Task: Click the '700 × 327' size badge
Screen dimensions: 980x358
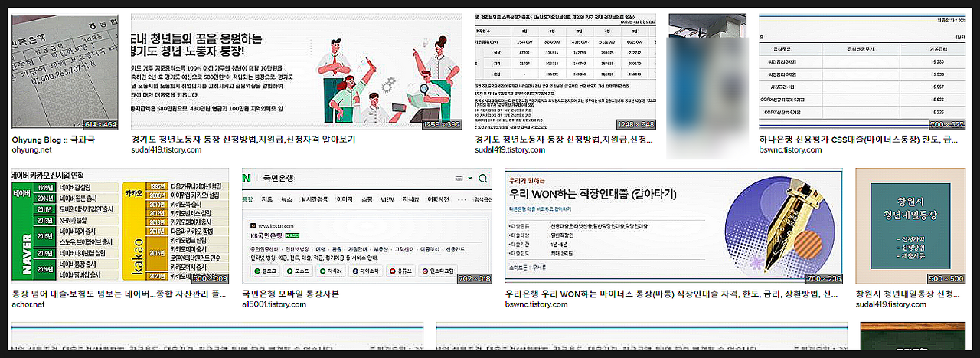Action: coord(946,124)
